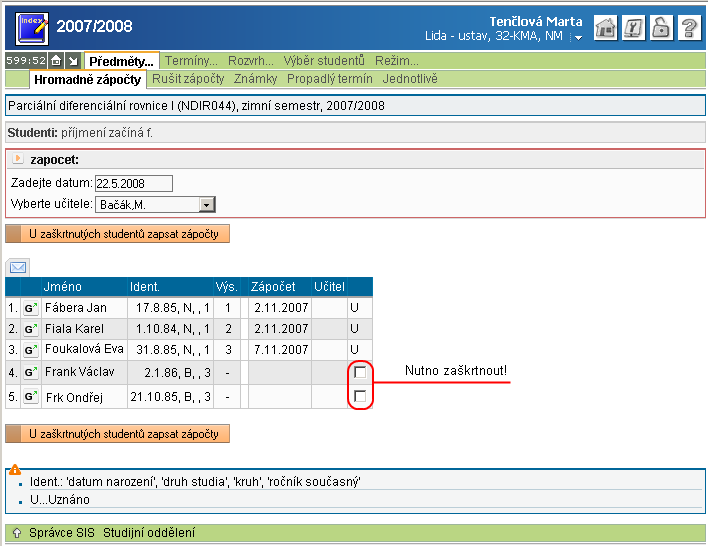Open the home page via top-right house icon
708x546 pixels.
pyautogui.click(x=605, y=28)
